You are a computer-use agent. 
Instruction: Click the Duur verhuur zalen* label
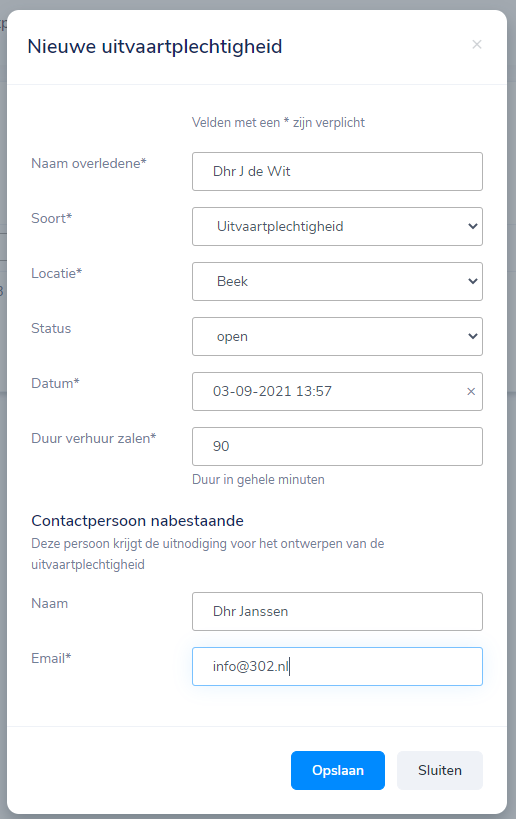(94, 438)
